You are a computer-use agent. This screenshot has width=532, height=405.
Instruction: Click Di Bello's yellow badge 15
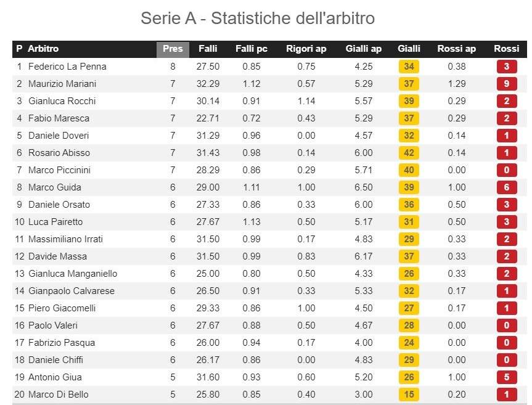click(409, 395)
